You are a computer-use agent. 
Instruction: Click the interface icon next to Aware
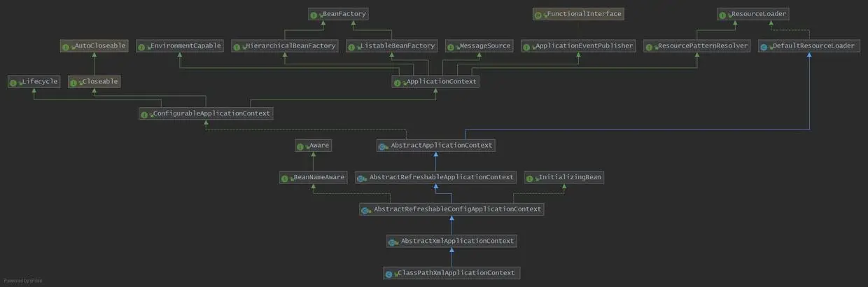click(x=301, y=146)
